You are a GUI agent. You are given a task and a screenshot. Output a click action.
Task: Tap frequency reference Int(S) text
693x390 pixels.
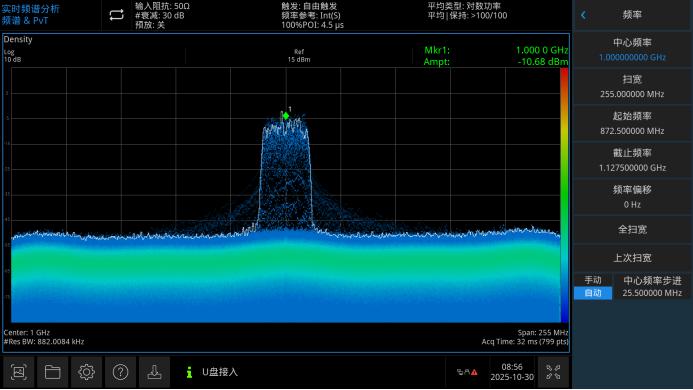311,15
